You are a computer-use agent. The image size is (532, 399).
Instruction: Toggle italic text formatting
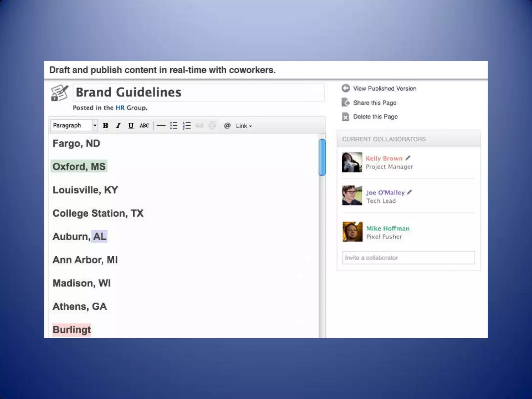click(118, 126)
